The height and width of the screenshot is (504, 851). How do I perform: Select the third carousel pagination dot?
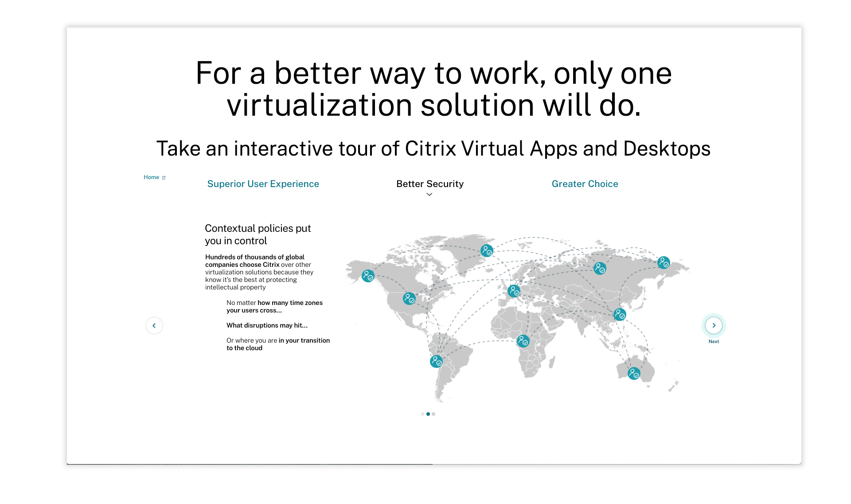point(433,414)
